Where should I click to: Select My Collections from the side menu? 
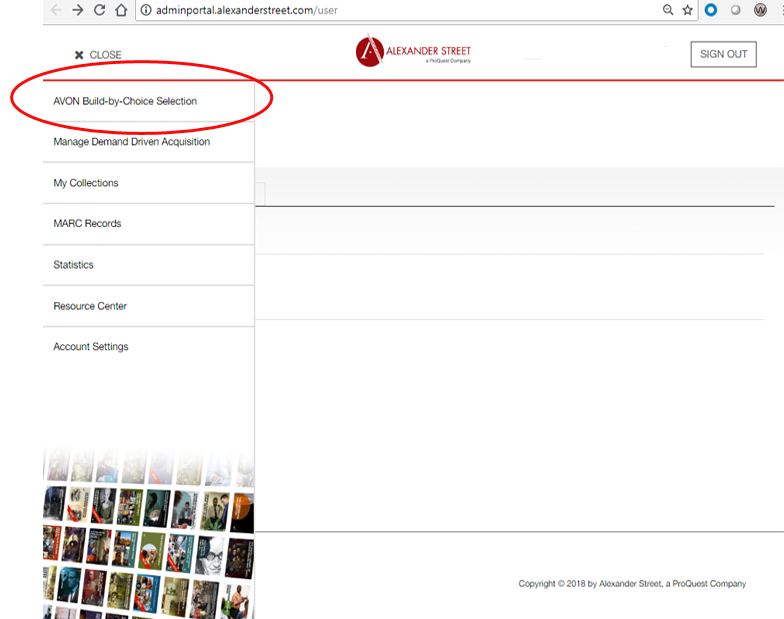pos(86,183)
